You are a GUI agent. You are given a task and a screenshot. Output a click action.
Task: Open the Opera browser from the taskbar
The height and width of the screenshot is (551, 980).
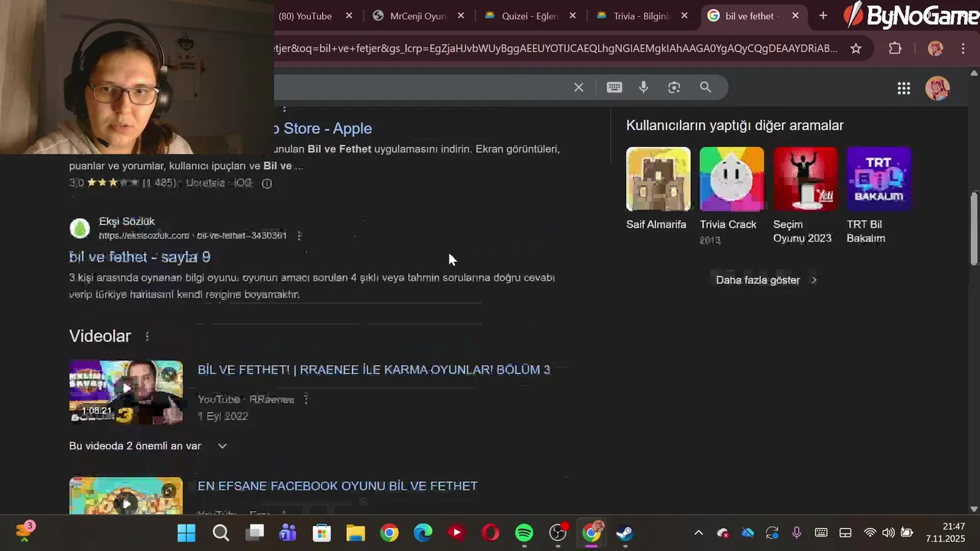click(x=490, y=533)
